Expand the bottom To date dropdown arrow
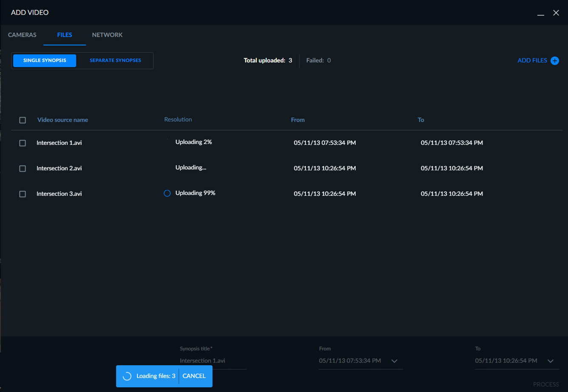 (551, 361)
